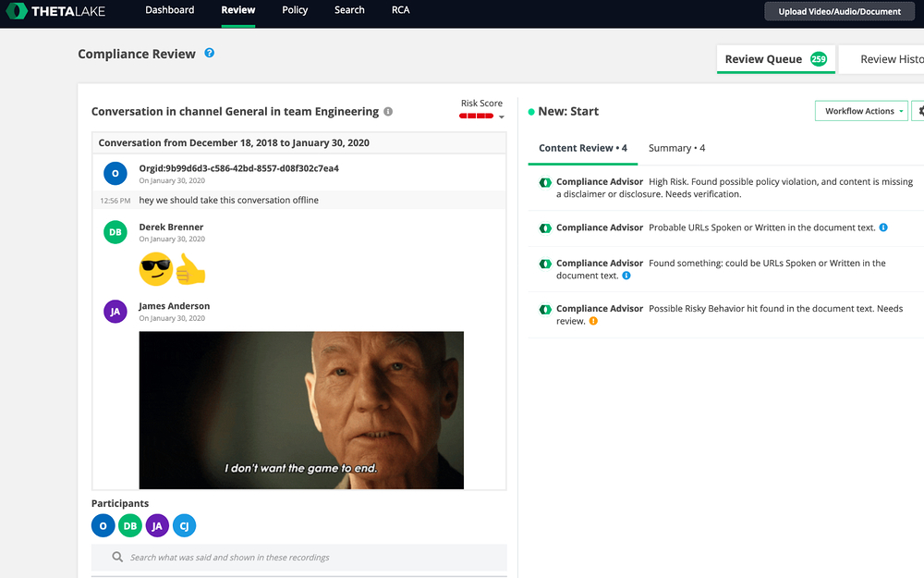Open Compliance Review help icon
Viewport: 924px width, 578px height.
(x=209, y=53)
